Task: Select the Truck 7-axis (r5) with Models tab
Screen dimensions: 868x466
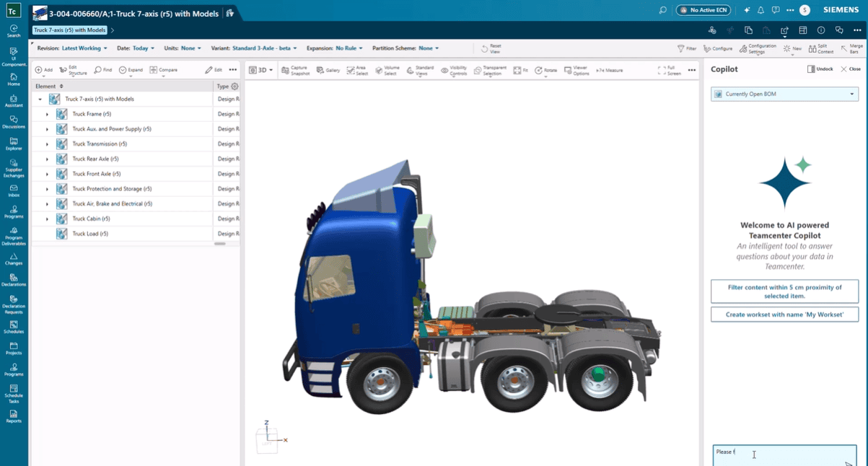Action: [x=70, y=30]
